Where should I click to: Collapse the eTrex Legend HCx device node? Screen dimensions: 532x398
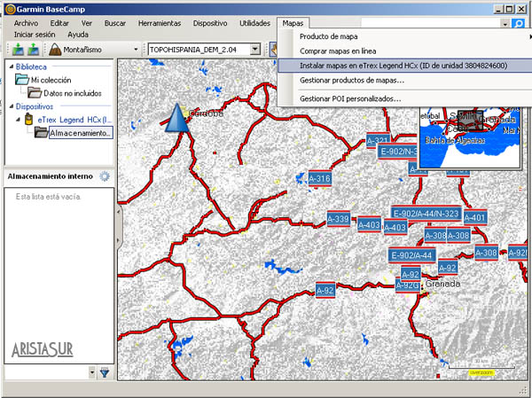click(x=19, y=120)
